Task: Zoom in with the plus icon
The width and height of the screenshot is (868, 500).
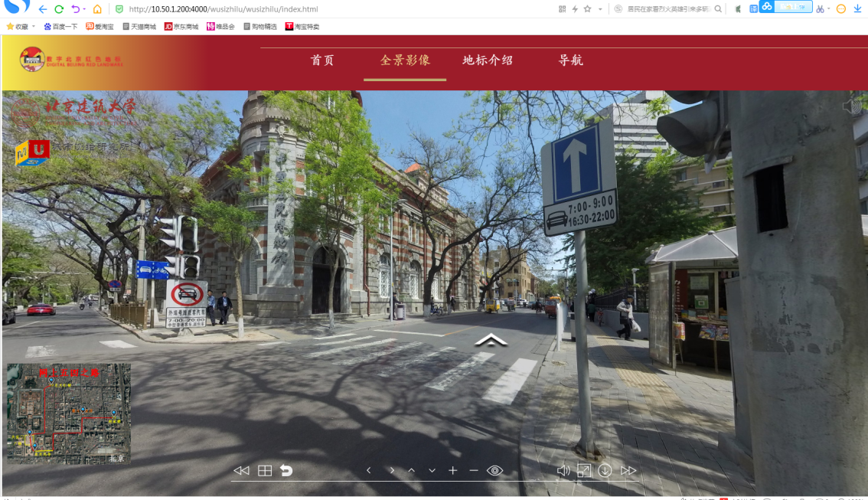Action: 452,470
